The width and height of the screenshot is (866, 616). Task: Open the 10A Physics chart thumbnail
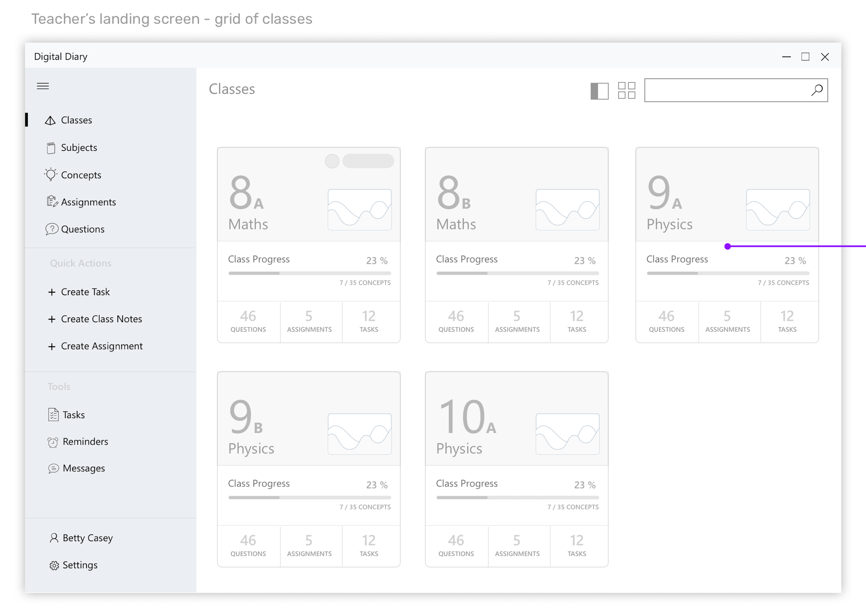[567, 434]
